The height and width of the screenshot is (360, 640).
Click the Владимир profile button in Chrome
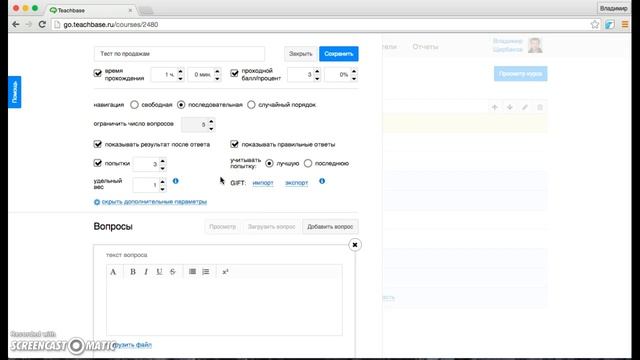point(613,8)
